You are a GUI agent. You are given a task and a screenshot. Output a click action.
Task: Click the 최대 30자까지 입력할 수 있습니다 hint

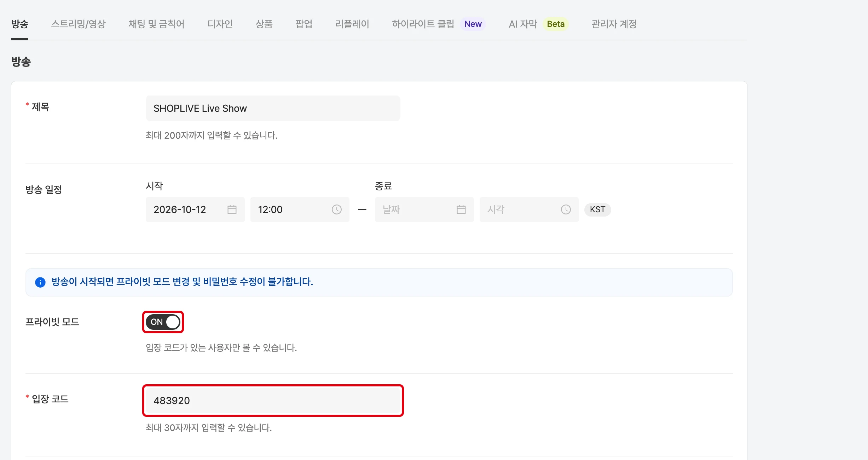209,428
